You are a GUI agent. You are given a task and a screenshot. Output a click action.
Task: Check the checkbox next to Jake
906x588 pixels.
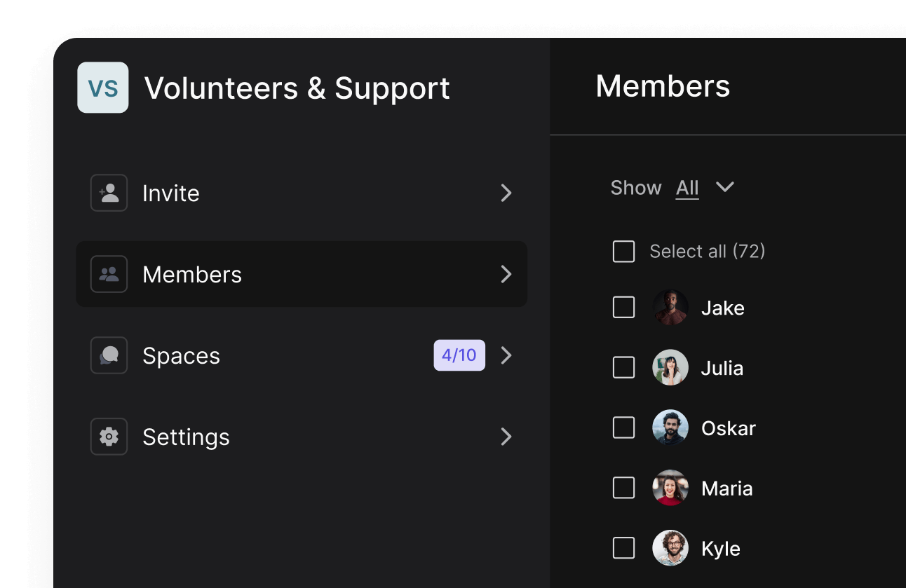pos(623,307)
